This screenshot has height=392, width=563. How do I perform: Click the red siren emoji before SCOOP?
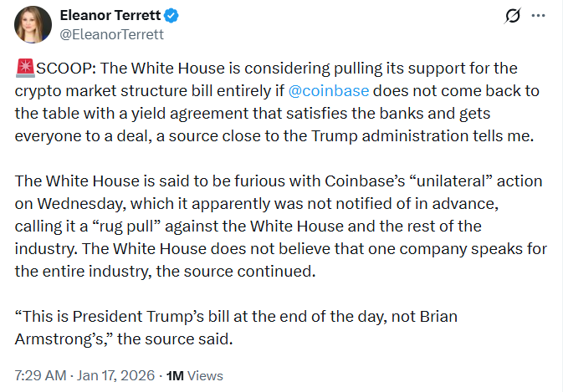pyautogui.click(x=23, y=70)
